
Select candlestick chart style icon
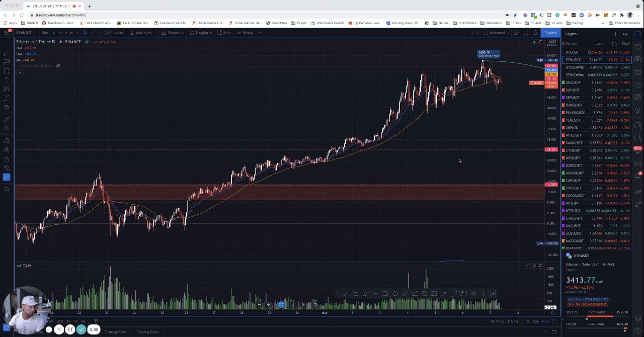[85, 33]
